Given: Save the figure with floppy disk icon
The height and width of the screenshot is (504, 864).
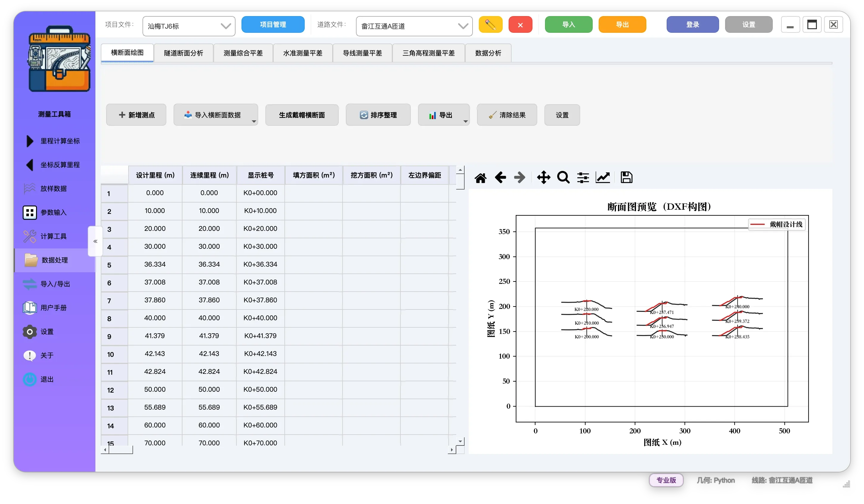Looking at the screenshot, I should click(626, 178).
